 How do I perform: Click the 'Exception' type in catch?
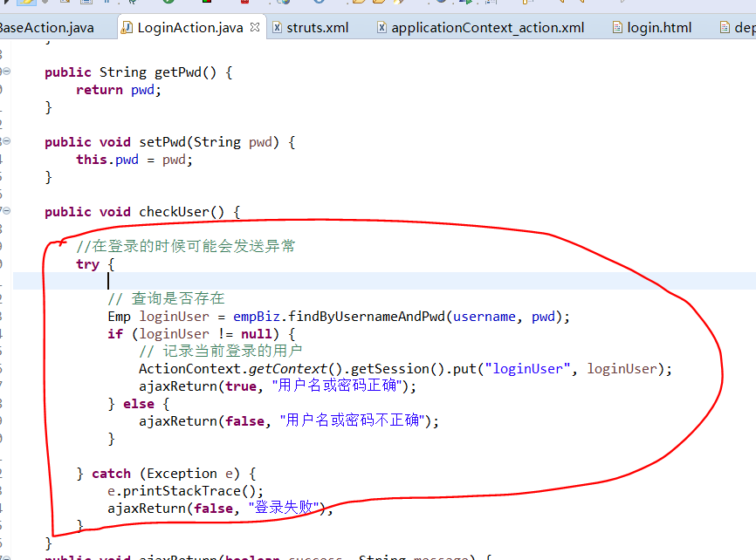click(182, 474)
